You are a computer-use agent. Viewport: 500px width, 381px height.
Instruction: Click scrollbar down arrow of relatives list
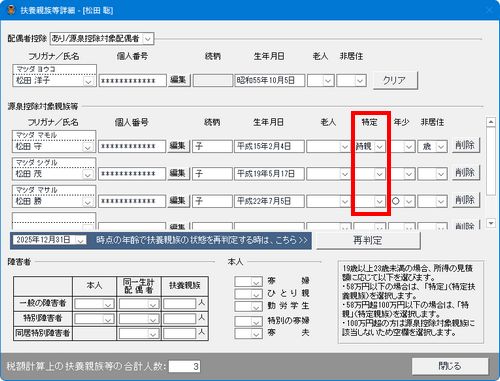pos(491,223)
